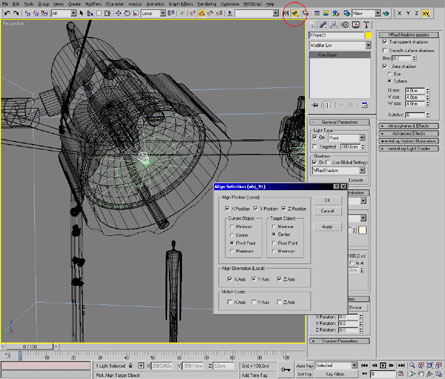Screen dimensions: 445x379
Task: Toggle the X Position checkbox in Align dialog
Action: click(227, 209)
